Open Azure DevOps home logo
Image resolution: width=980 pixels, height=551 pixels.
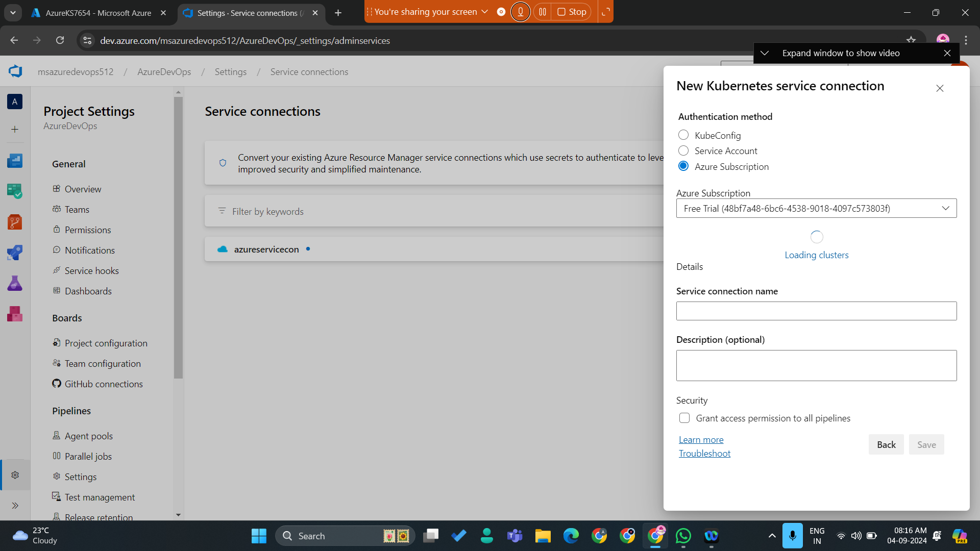pos(15,71)
